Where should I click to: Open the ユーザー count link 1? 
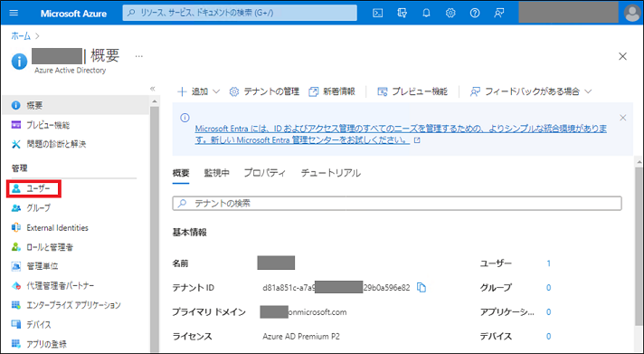tap(548, 263)
